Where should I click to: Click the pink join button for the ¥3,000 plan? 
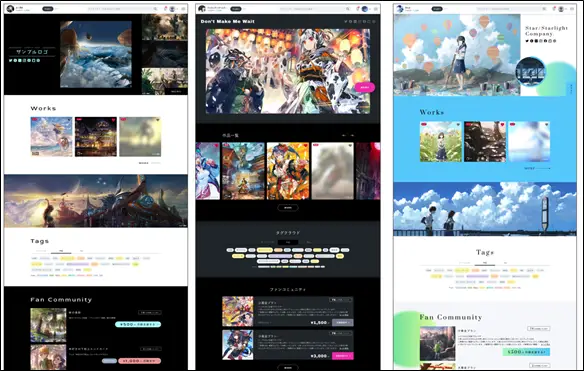(x=342, y=356)
